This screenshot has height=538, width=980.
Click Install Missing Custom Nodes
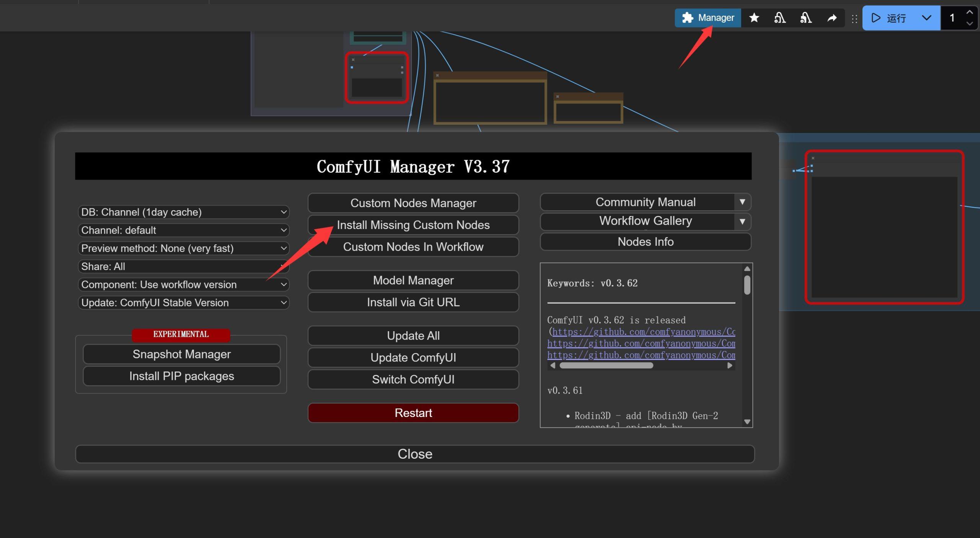[413, 225]
